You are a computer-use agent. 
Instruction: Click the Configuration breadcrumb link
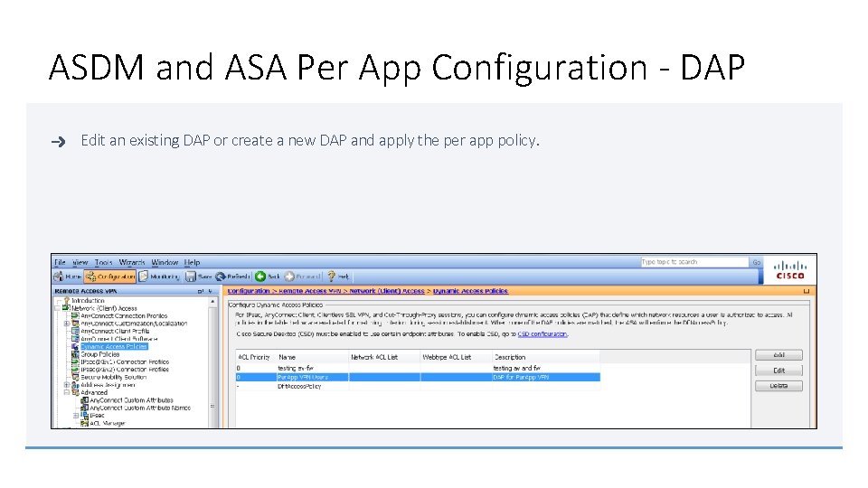point(249,291)
